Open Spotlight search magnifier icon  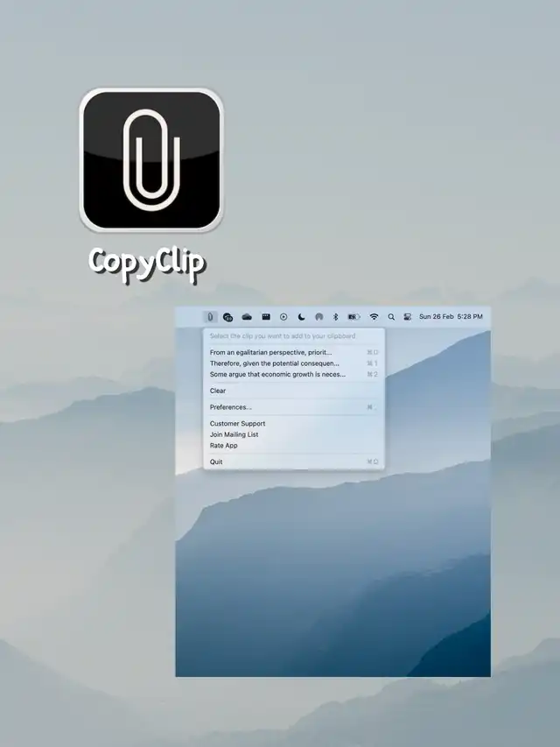pos(391,316)
